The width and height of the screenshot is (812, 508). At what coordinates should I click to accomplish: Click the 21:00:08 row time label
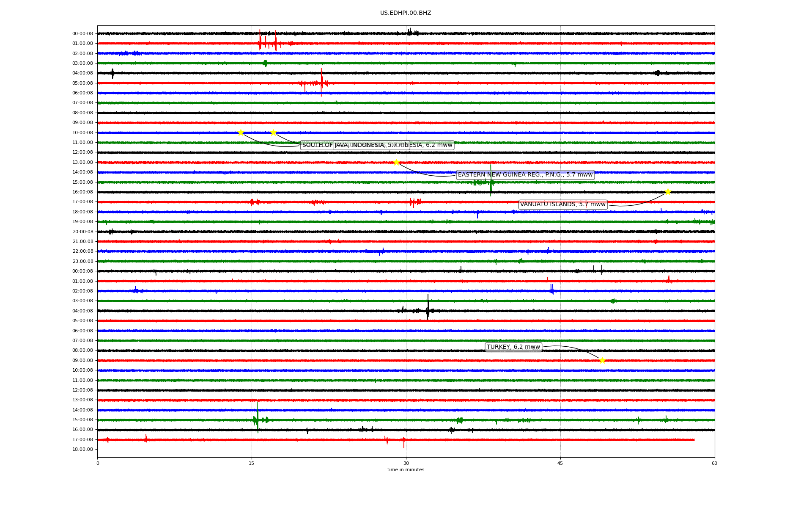[x=82, y=242]
